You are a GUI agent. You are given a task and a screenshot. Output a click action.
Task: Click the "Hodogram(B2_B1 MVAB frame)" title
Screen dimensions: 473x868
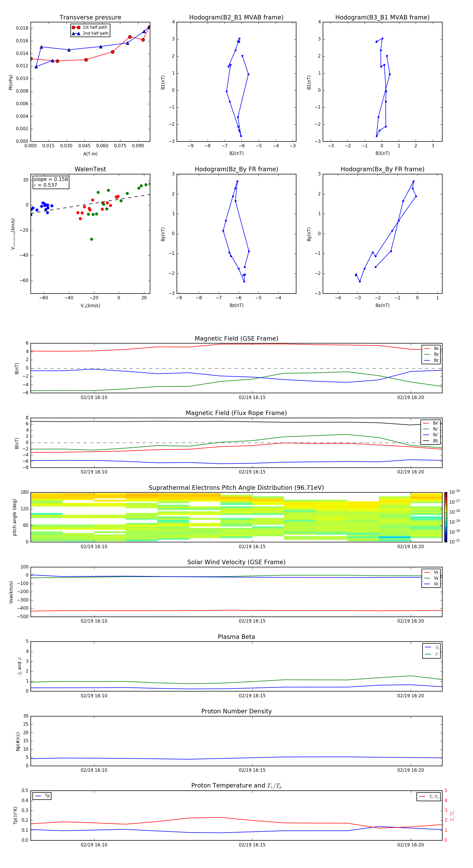coord(236,18)
